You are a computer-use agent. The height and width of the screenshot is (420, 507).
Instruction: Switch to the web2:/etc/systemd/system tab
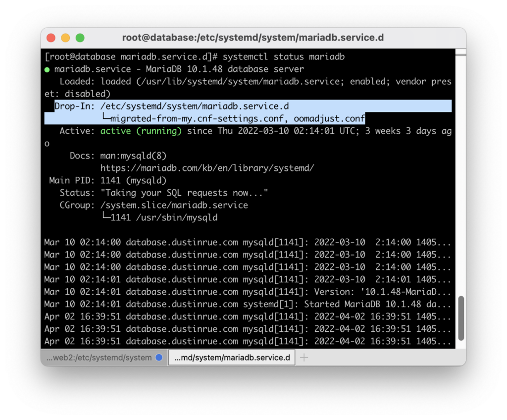[104, 358]
